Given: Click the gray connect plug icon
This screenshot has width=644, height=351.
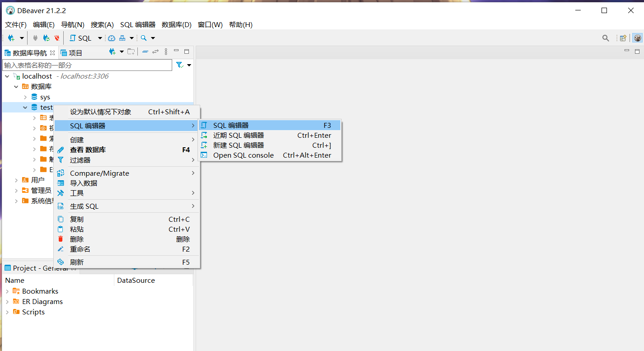Looking at the screenshot, I should (x=35, y=38).
